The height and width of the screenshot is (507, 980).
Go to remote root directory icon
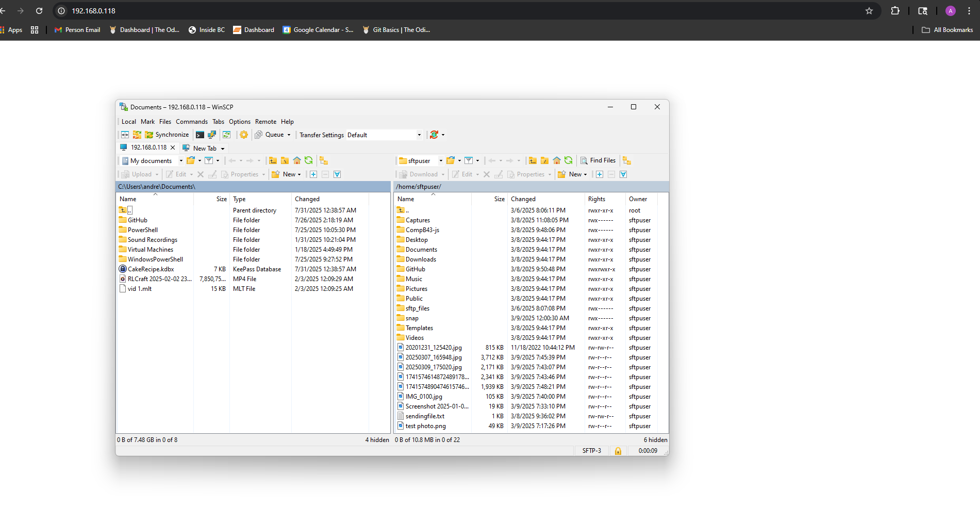tap(545, 160)
